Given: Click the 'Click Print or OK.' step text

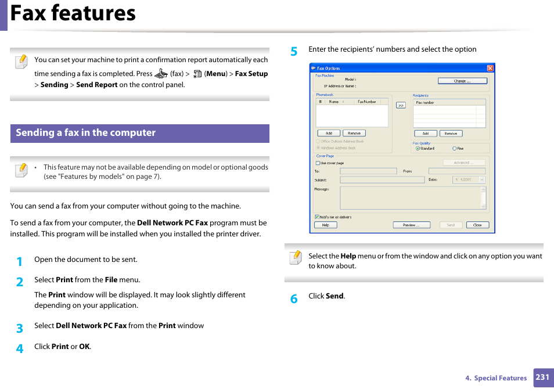Looking at the screenshot, I should (x=63, y=346).
